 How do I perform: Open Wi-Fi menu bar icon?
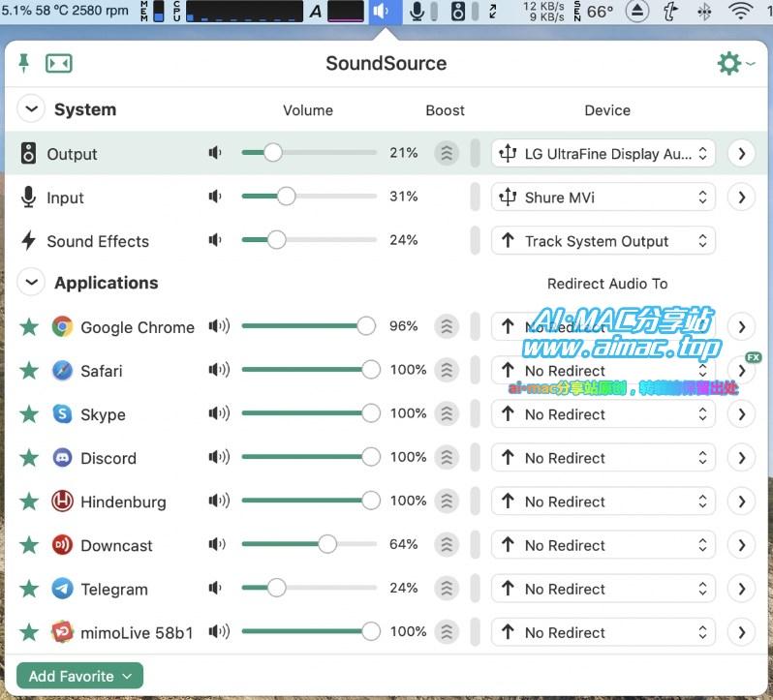740,11
